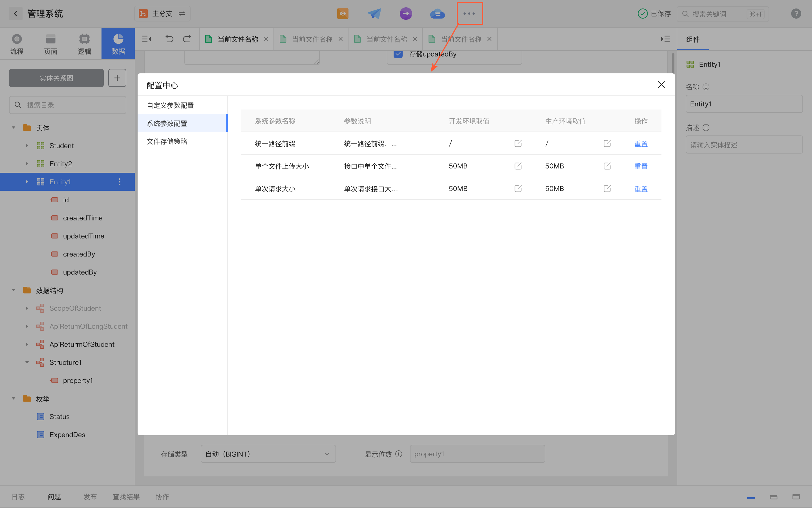This screenshot has width=812, height=508.
Task: Click the undo arrow icon
Action: 169,39
